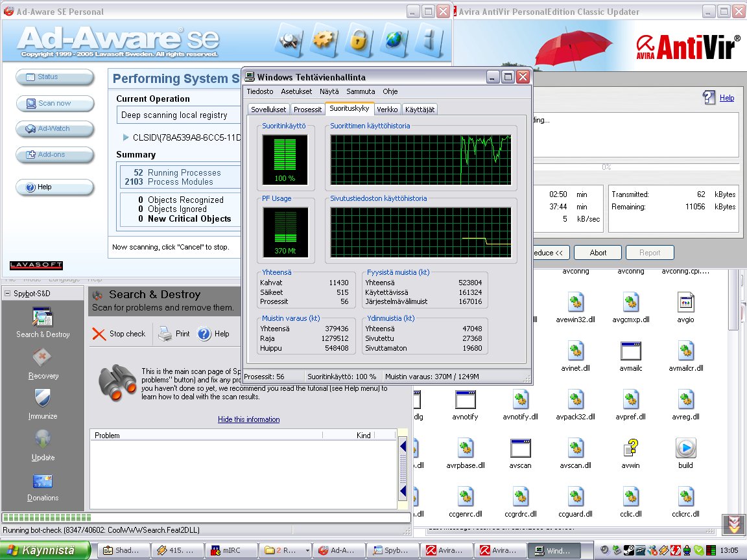Click the Problem column header in Spybot
The image size is (747, 560).
(206, 436)
